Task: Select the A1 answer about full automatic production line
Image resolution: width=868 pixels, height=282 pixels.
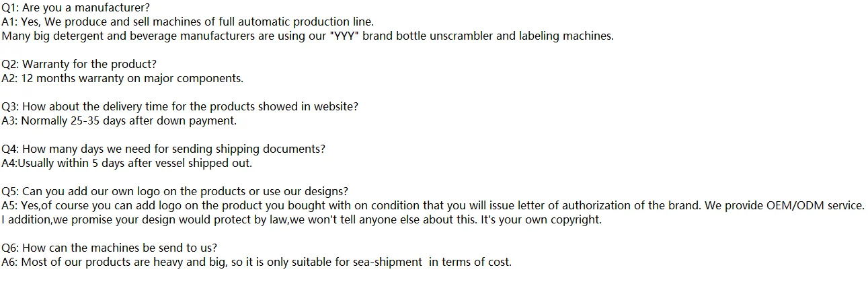Action: (188, 22)
